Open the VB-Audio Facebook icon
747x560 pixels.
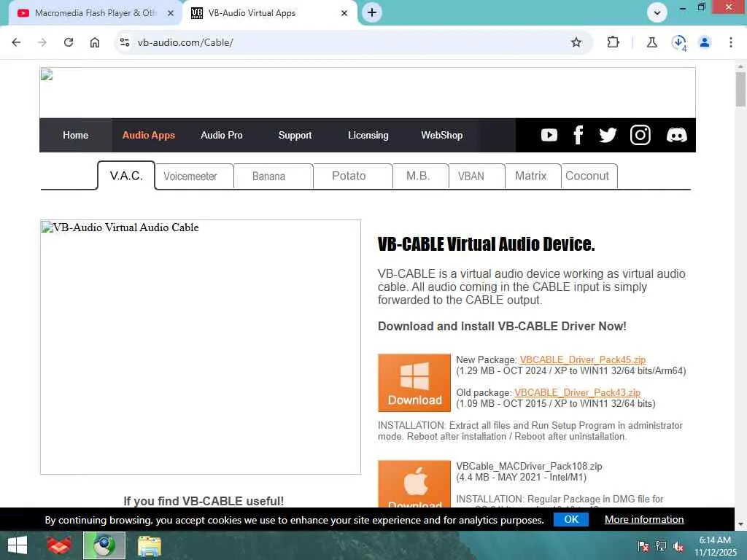(578, 135)
